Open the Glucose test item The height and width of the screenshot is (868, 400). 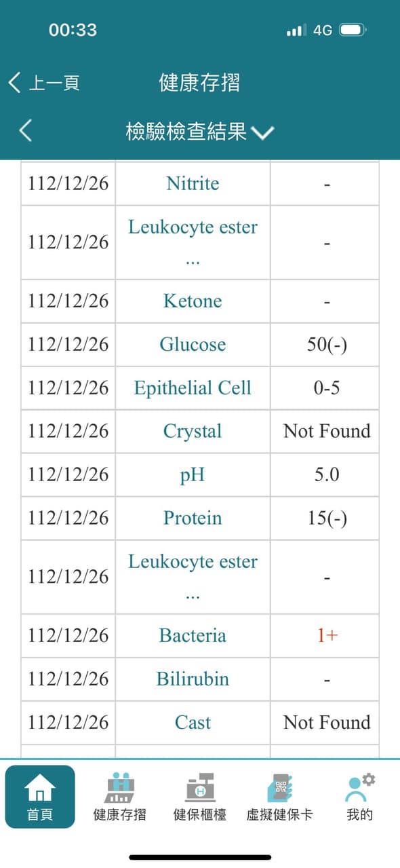(x=193, y=344)
